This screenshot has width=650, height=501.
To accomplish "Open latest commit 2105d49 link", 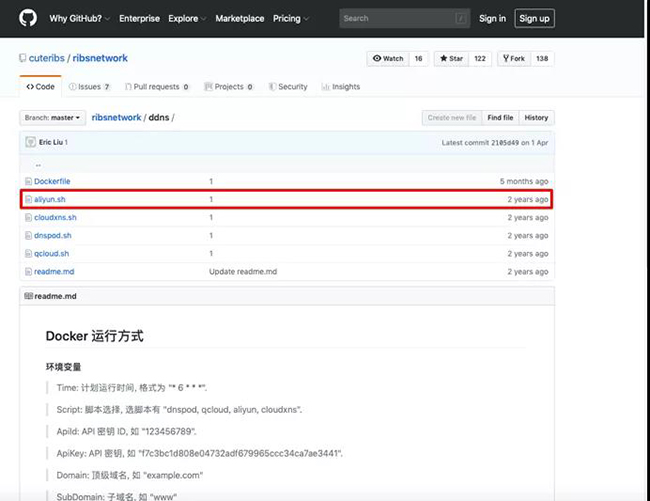I will (x=505, y=143).
